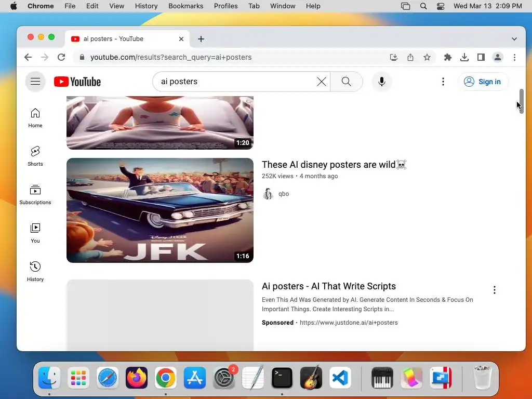Click the 1:20 video thumbnail
This screenshot has height=399, width=532.
[x=160, y=123]
